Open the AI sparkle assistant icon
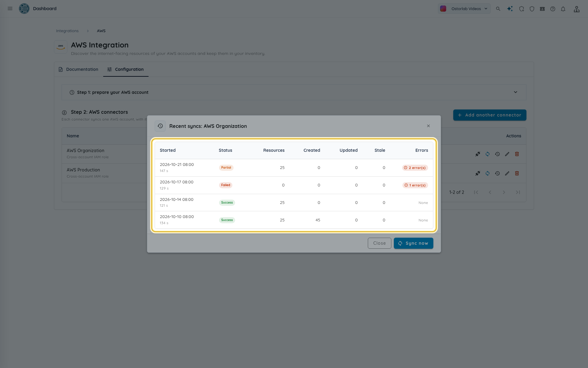The image size is (588, 368). click(x=510, y=9)
